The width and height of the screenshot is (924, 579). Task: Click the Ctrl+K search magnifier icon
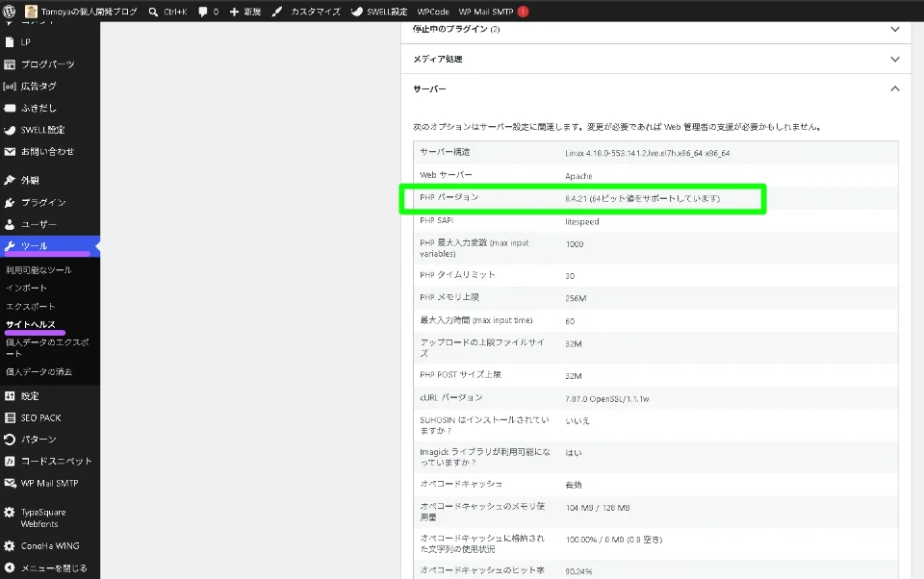(153, 12)
